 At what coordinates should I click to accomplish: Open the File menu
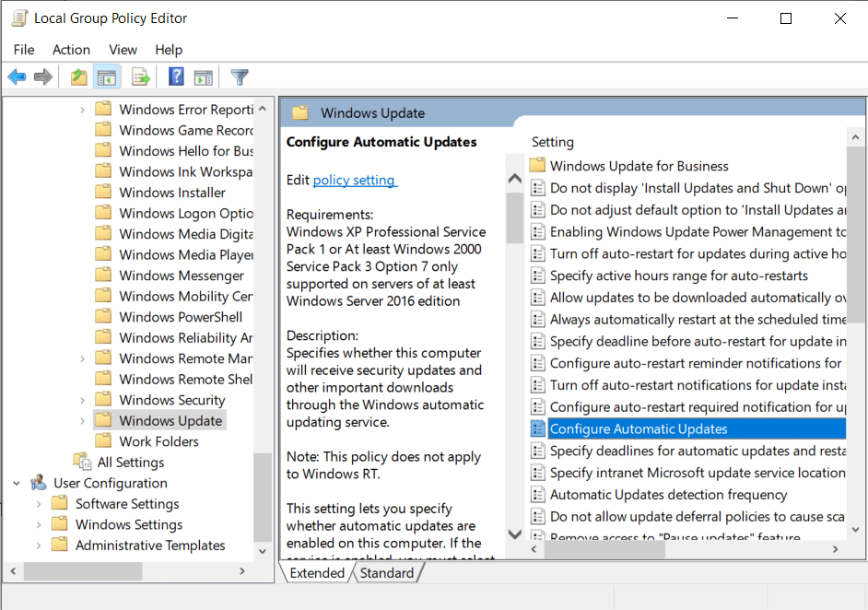point(24,50)
